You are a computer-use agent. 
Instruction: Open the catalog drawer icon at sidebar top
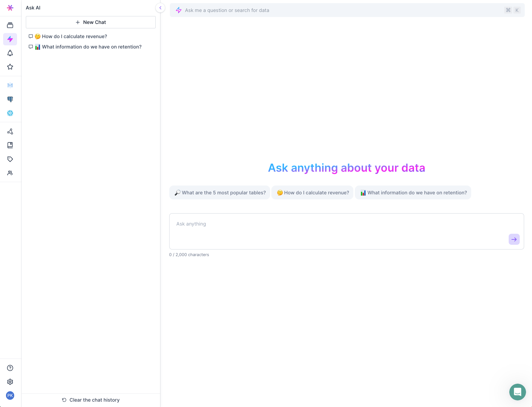pos(10,25)
